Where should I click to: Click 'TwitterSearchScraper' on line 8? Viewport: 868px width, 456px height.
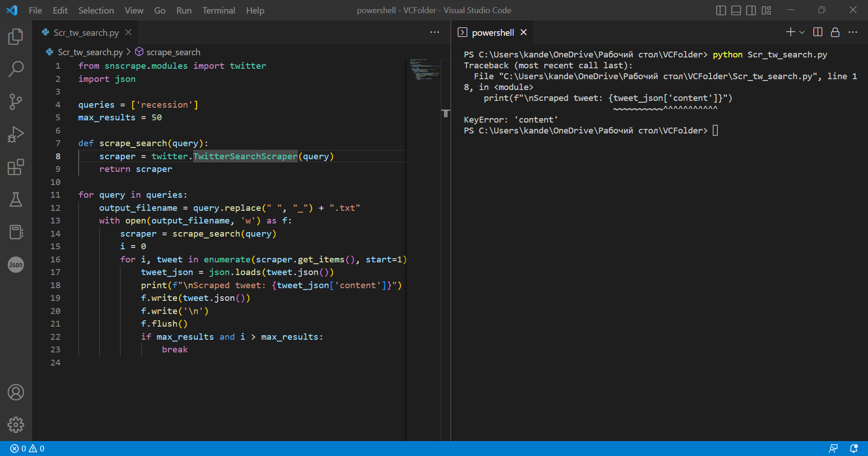(x=245, y=156)
